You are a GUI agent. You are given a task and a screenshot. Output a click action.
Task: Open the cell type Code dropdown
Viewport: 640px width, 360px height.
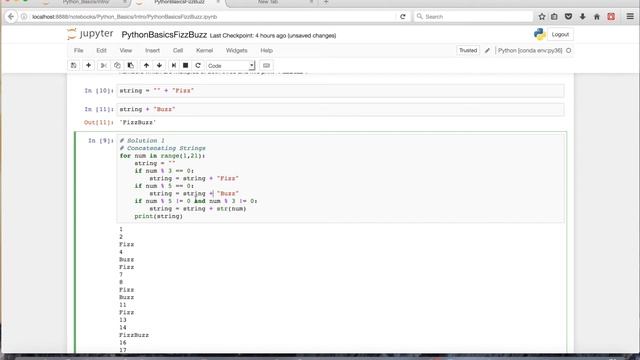tap(231, 66)
